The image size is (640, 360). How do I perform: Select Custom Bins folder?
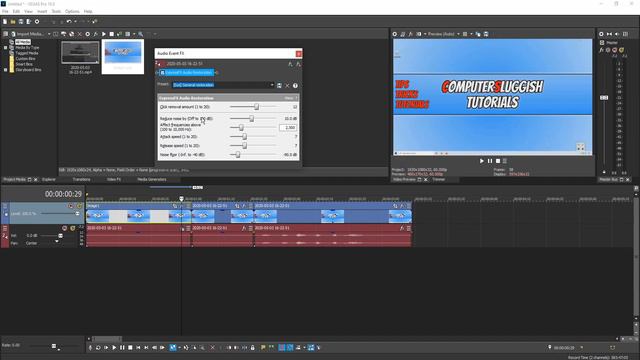(x=25, y=59)
